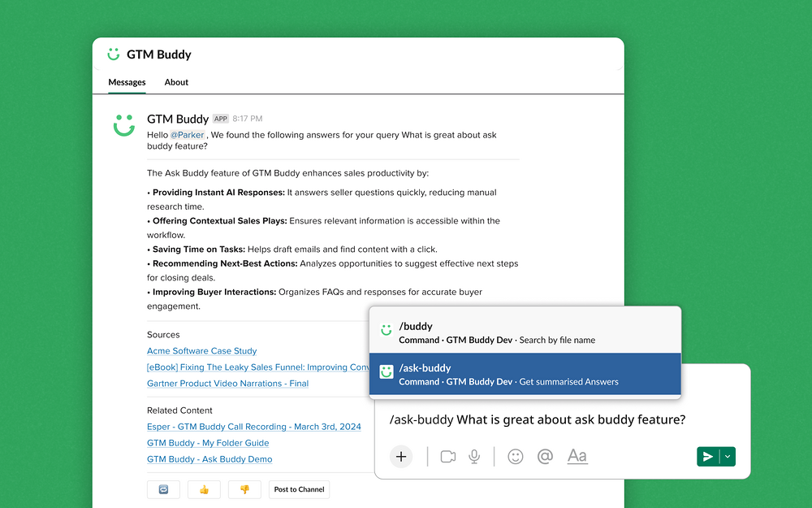
Task: Click the video camera icon in composer
Action: click(x=448, y=457)
